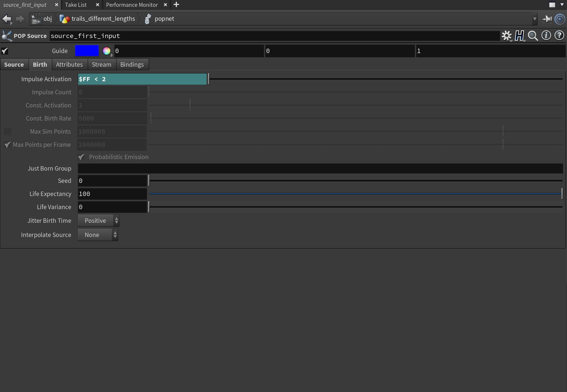
Task: Expand the network path history dropdown arrow
Action: tap(534, 19)
